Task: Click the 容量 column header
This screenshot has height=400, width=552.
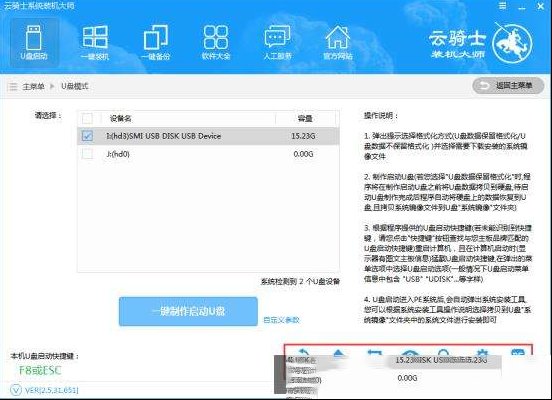Action: point(305,118)
